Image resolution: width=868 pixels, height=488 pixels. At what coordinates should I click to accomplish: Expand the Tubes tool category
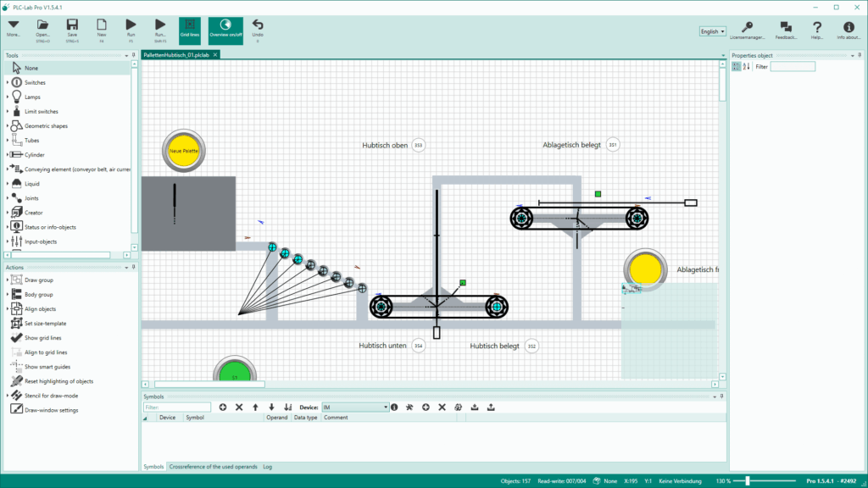[8, 141]
